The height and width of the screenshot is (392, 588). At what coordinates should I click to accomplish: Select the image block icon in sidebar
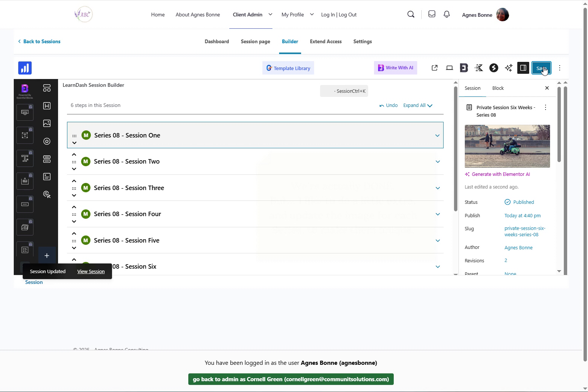point(47,123)
